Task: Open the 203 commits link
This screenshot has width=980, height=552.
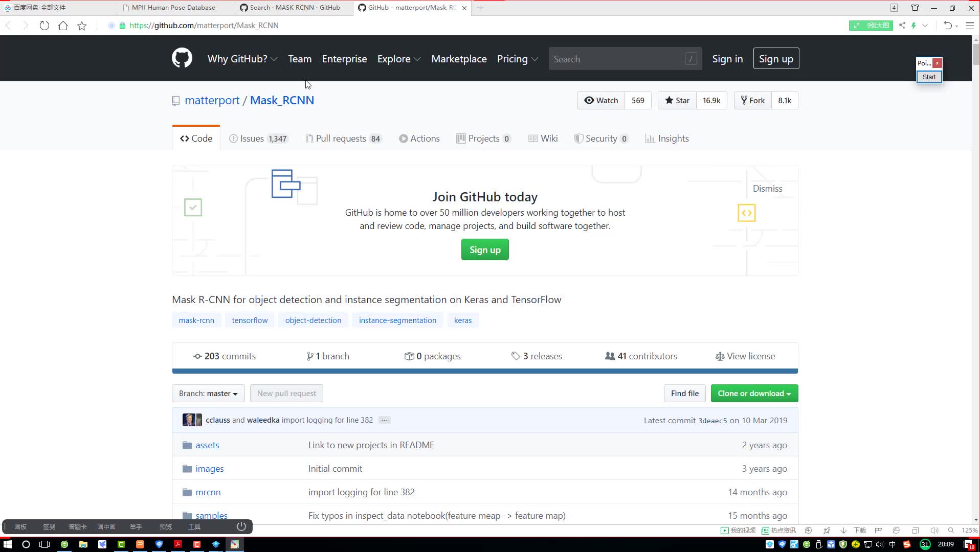Action: point(224,356)
